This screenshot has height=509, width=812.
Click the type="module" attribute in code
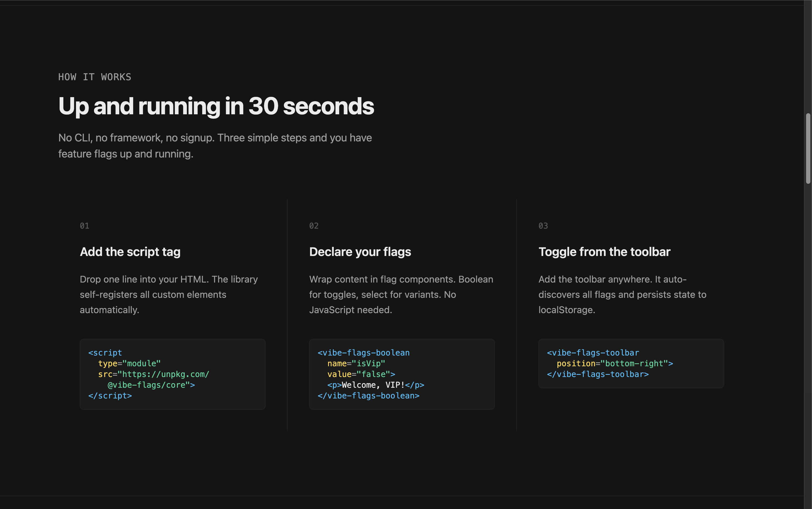[129, 363]
